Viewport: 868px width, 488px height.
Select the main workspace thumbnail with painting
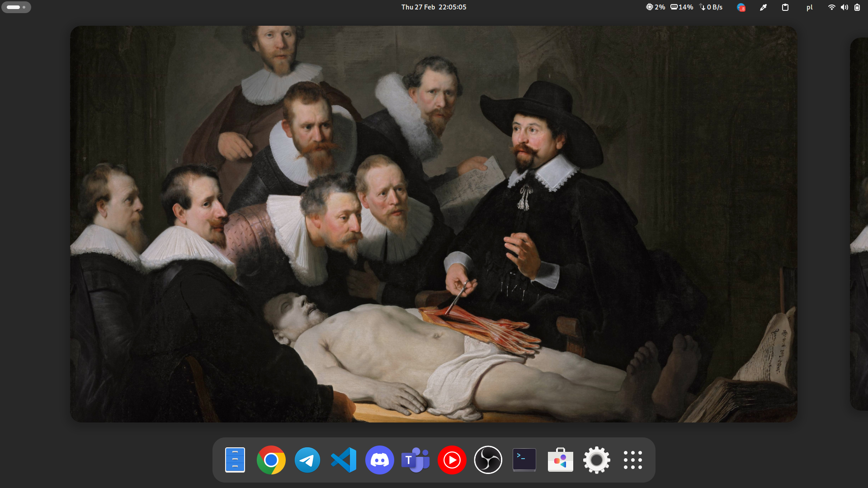(434, 224)
